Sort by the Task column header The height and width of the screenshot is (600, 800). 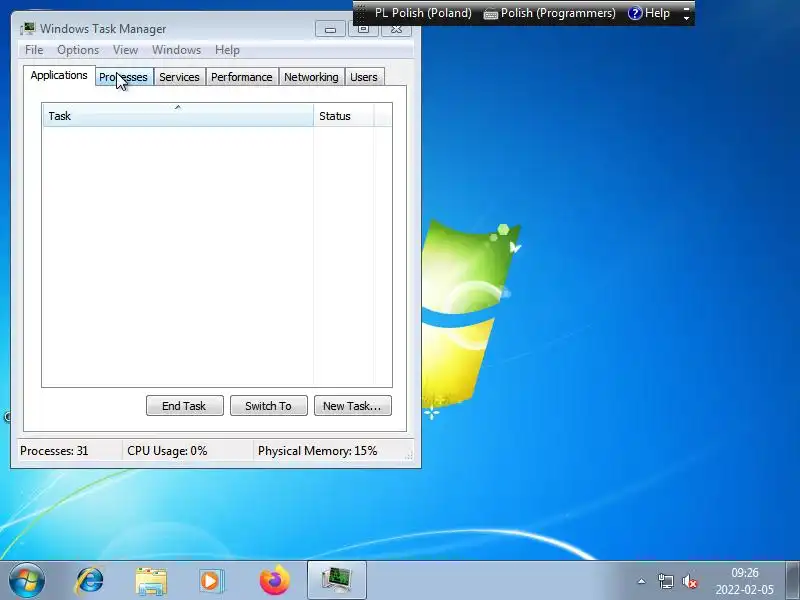pos(178,115)
